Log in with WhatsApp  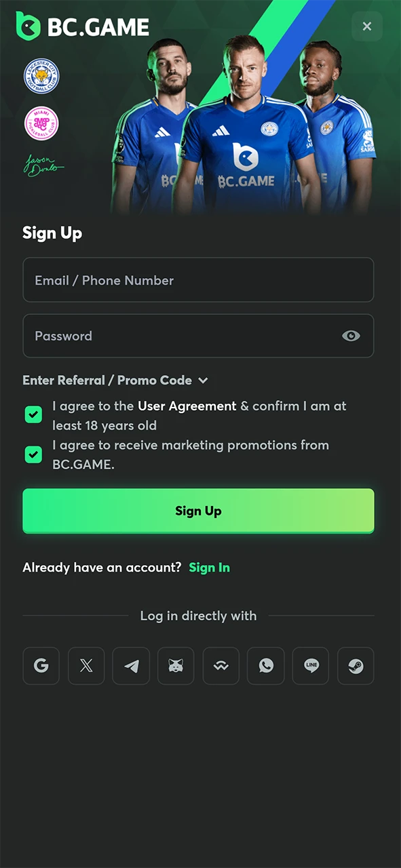[265, 666]
